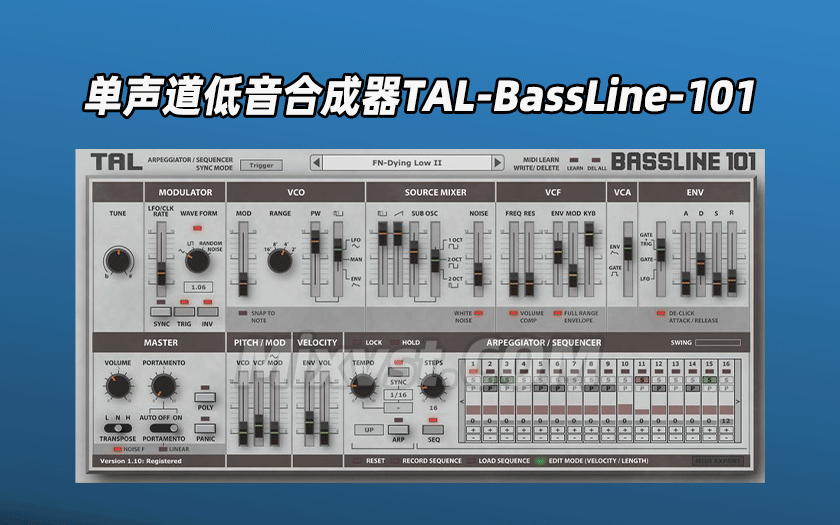Turn the STEPS knob
This screenshot has height=525, width=840.
click(x=433, y=386)
